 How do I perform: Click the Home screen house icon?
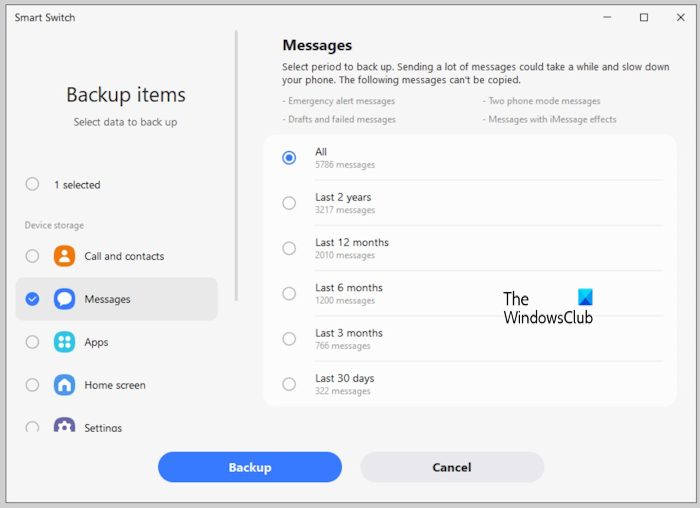point(64,385)
